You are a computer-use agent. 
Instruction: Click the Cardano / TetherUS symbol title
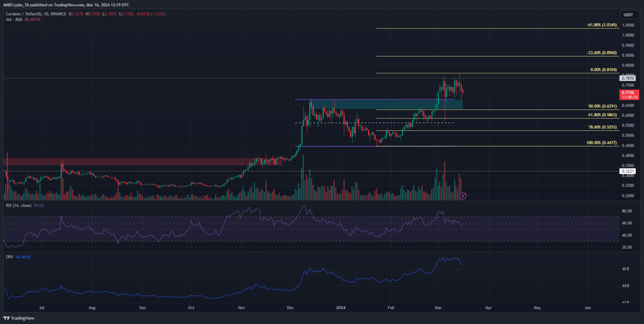[x=26, y=14]
